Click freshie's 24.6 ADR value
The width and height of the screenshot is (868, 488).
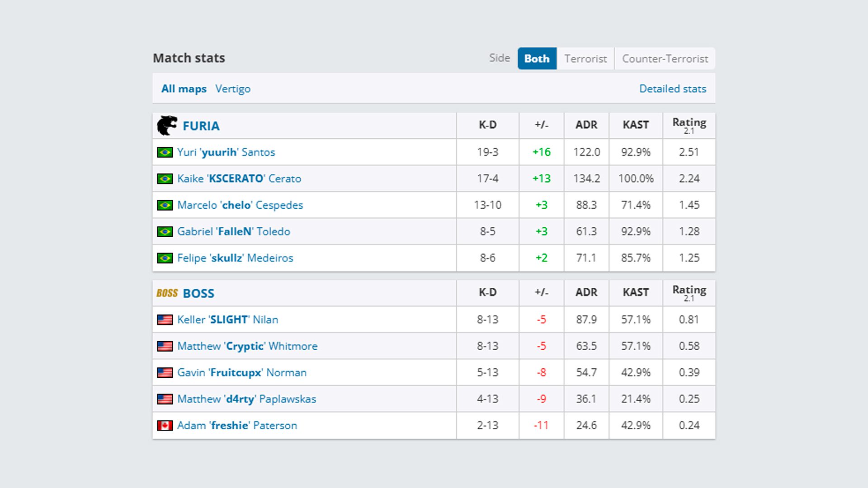(x=586, y=425)
